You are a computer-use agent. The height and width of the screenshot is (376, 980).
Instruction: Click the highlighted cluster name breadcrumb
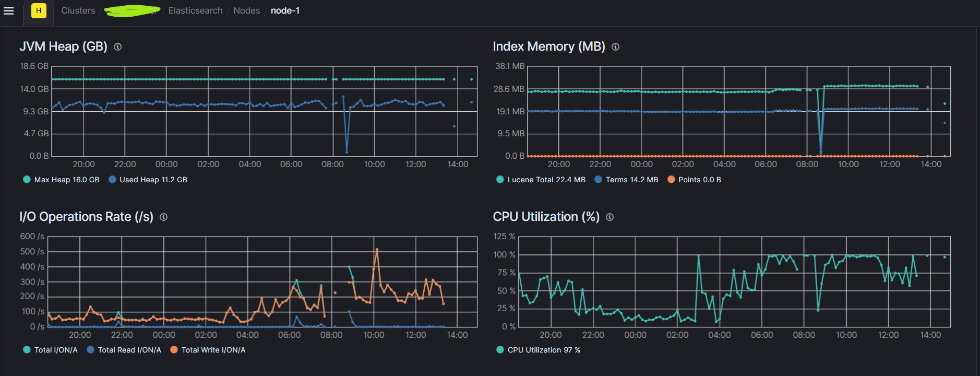pyautogui.click(x=132, y=10)
